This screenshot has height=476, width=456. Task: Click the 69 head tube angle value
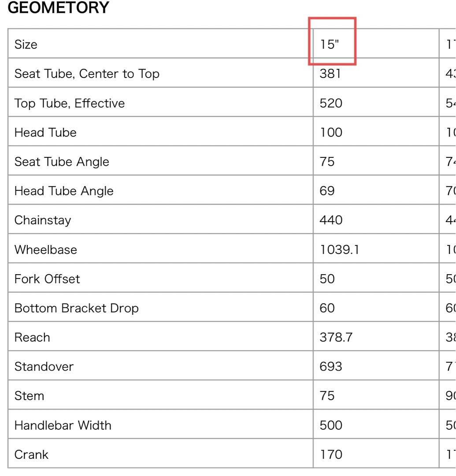click(327, 191)
